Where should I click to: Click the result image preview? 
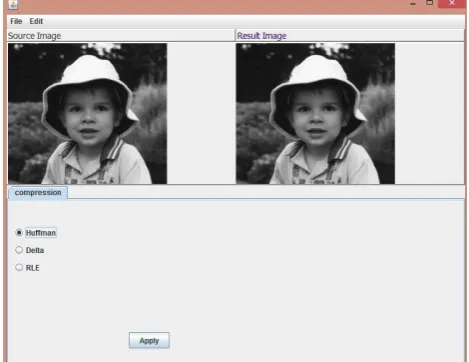click(x=315, y=113)
